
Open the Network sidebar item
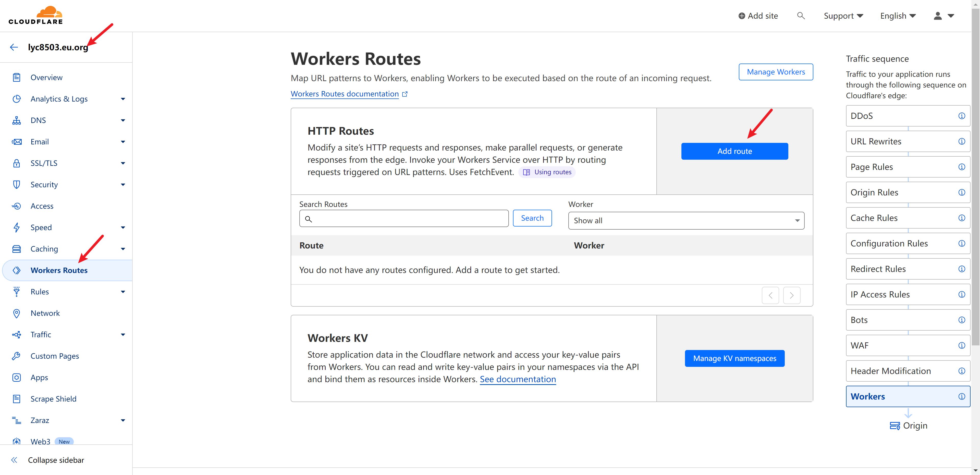[x=45, y=313]
